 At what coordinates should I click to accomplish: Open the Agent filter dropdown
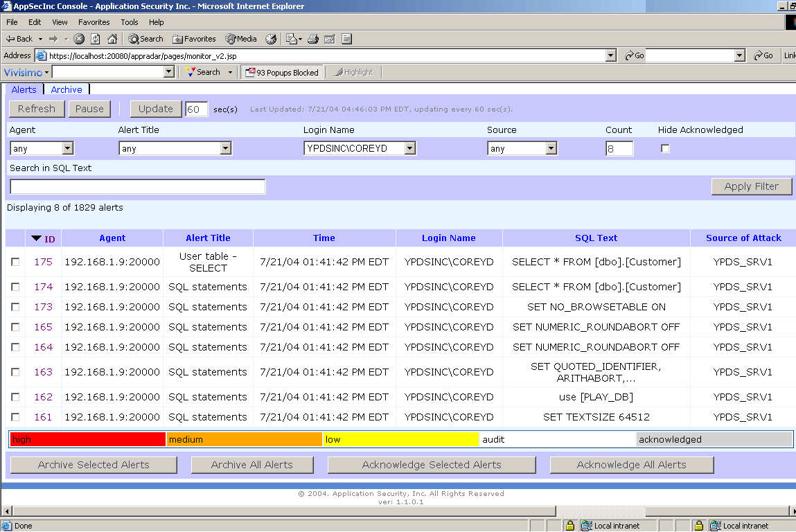click(68, 148)
